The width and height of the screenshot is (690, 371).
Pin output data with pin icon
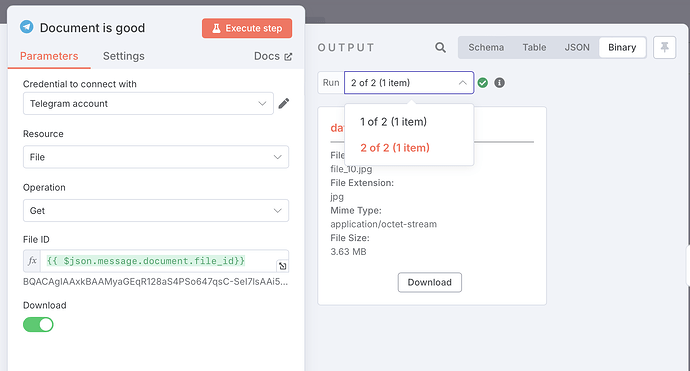(664, 47)
